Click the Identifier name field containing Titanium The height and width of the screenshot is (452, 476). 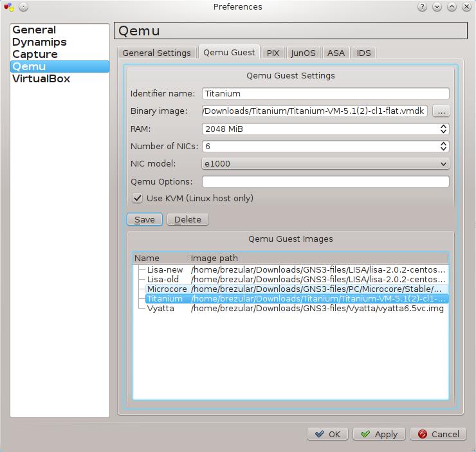[x=325, y=93]
